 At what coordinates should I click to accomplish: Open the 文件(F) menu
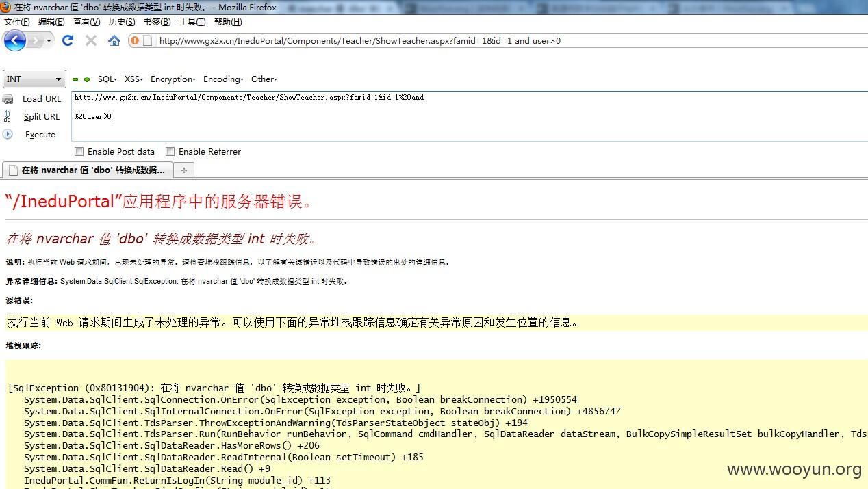pyautogui.click(x=17, y=22)
